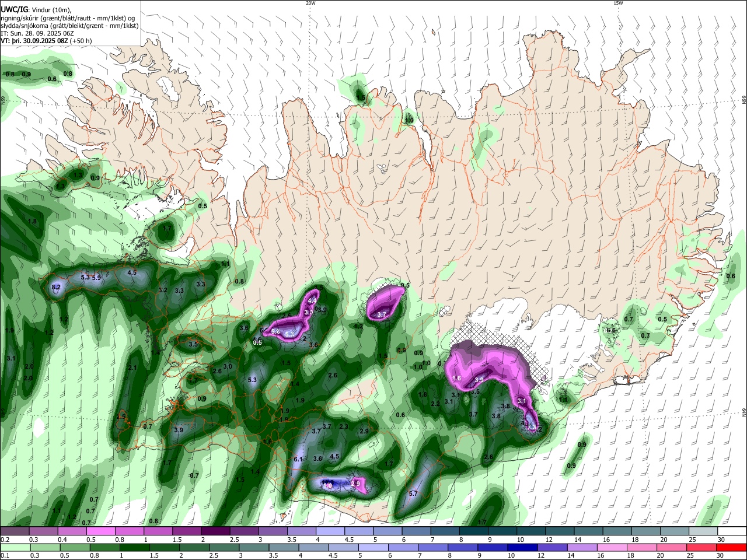747x560 pixels.
Task: Click the 2.1 rainfall value off the west coast
Action: (x=132, y=367)
